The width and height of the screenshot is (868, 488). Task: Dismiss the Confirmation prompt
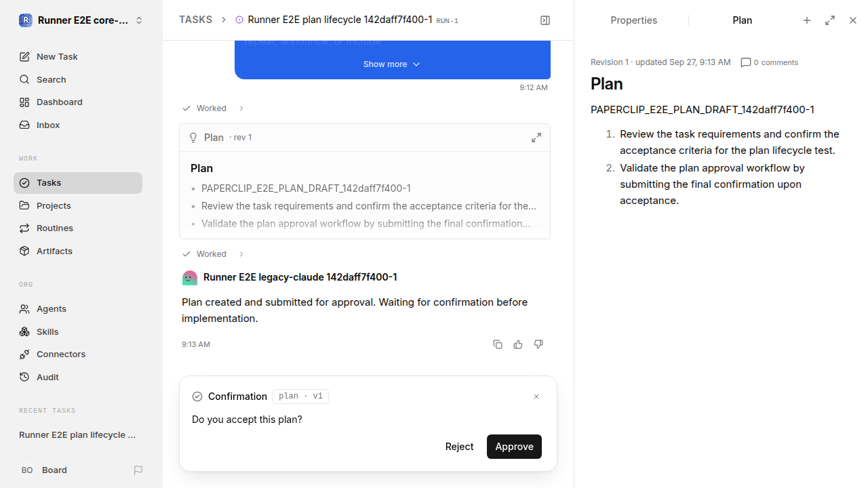(x=536, y=396)
